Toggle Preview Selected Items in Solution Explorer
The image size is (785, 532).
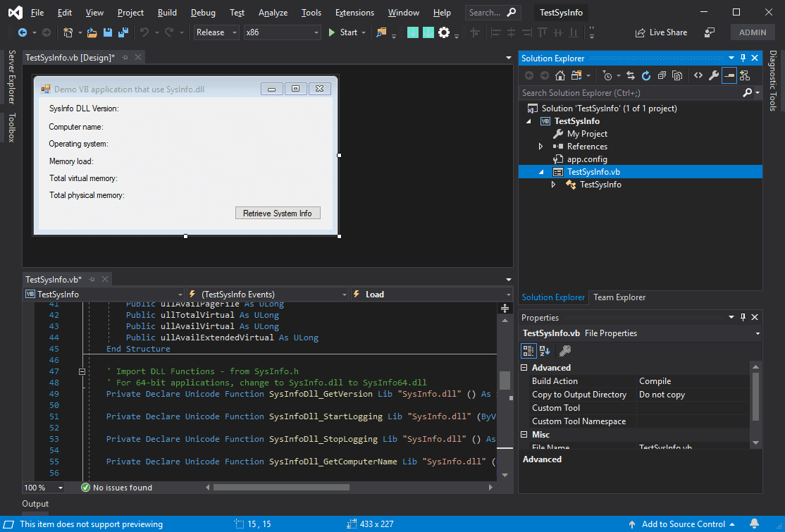729,75
